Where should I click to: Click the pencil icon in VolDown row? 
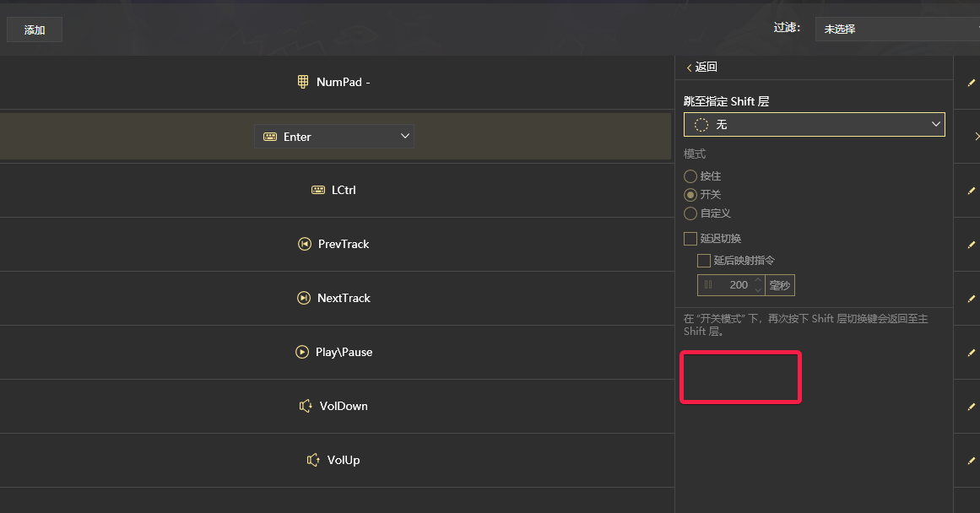[972, 407]
